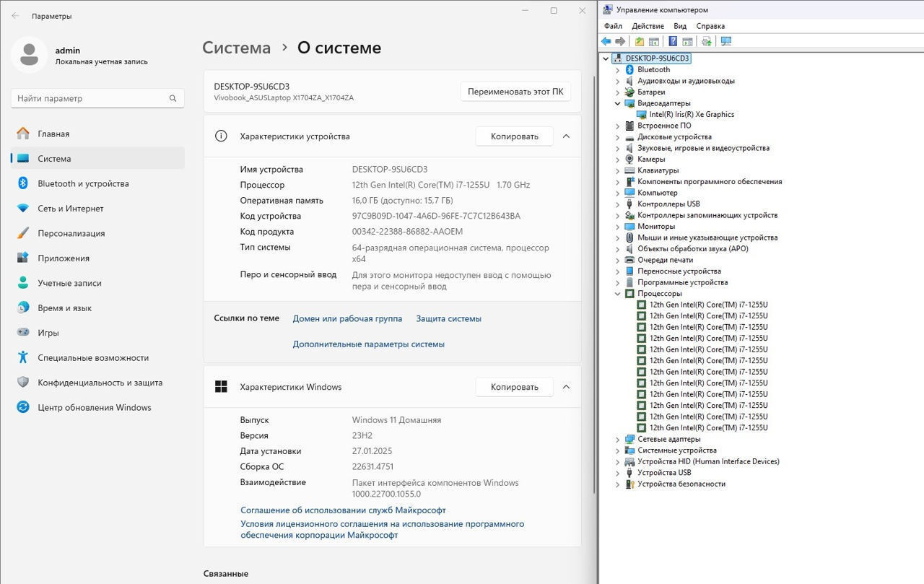Click the update driver toolbar icon
This screenshot has height=584, width=924.
706,41
